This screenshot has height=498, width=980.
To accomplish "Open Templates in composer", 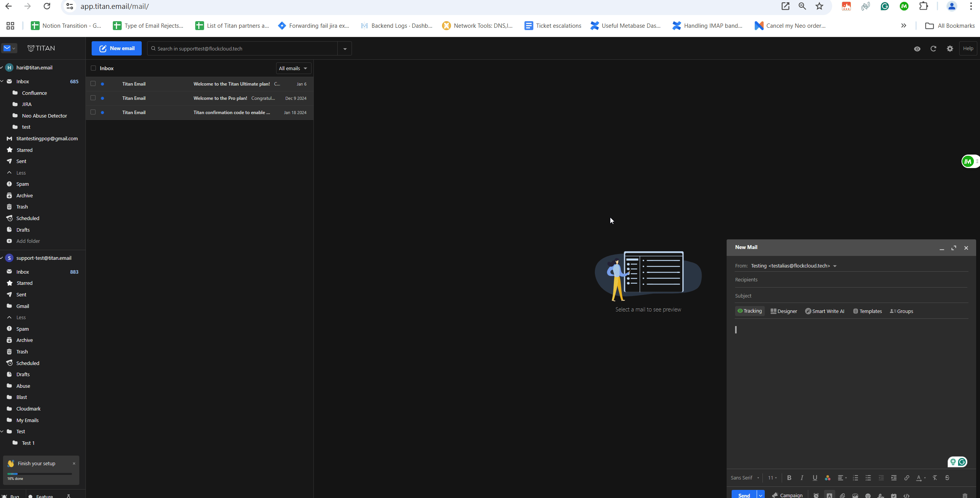I will click(x=868, y=311).
